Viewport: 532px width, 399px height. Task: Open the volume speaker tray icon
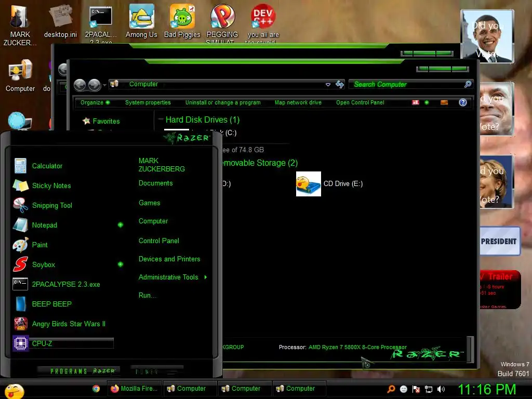point(441,389)
